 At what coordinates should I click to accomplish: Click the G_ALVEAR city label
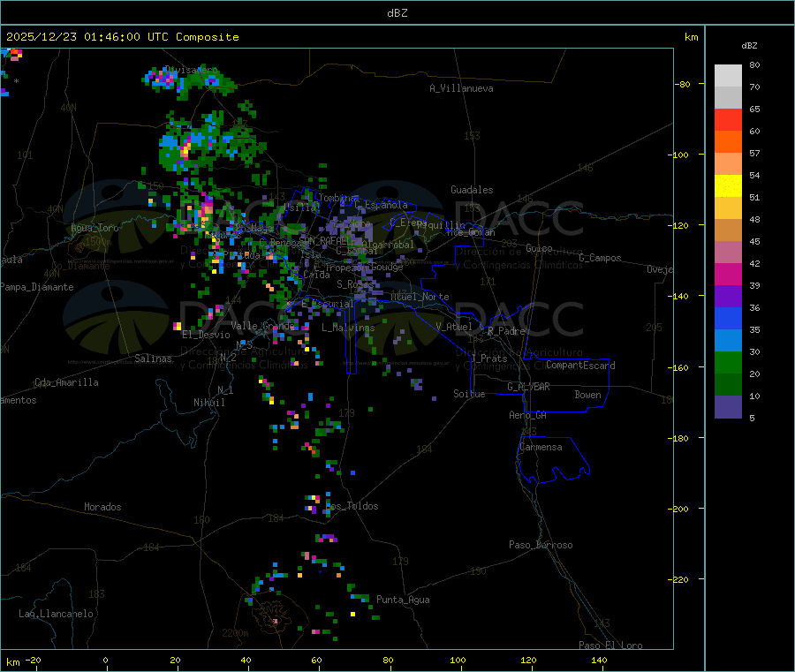[529, 387]
